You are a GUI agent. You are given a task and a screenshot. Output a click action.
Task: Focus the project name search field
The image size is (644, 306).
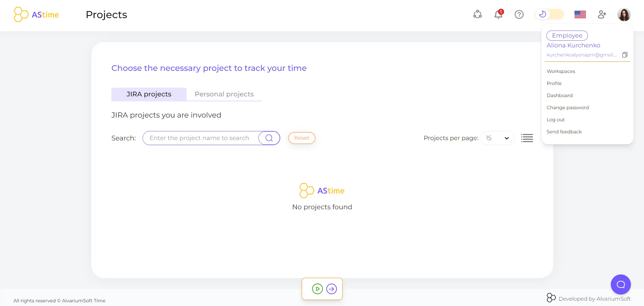pos(200,138)
